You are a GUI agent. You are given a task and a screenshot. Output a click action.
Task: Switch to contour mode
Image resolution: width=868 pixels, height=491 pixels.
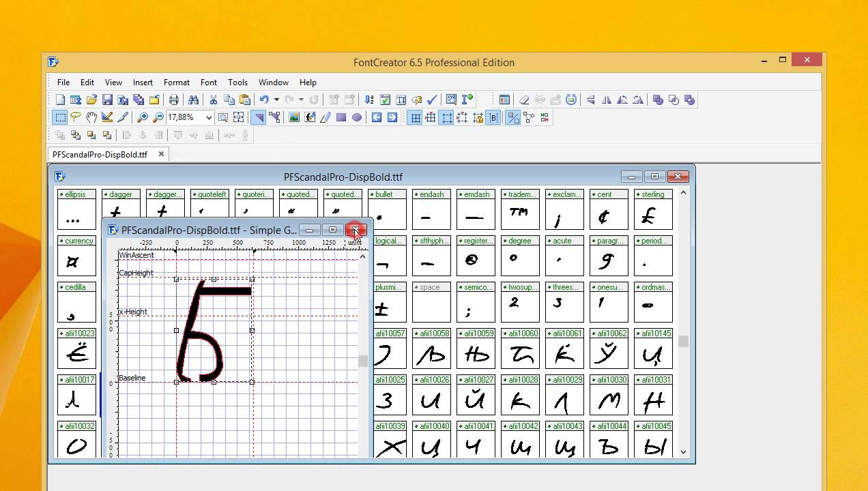tap(259, 117)
